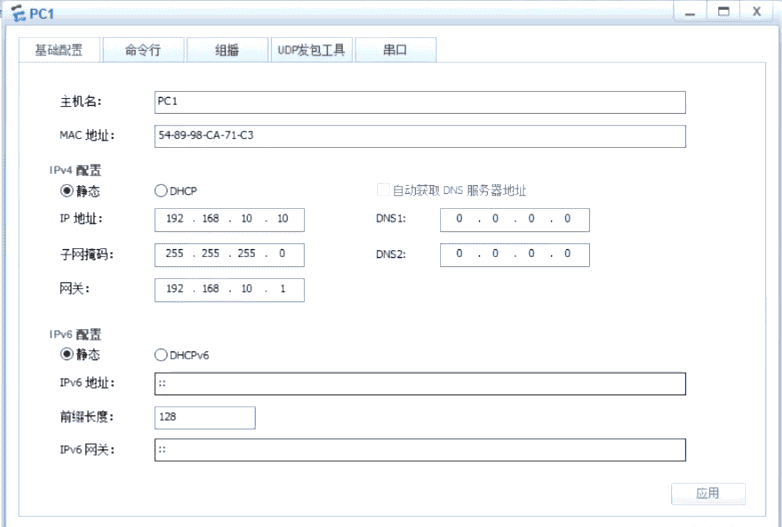
Task: Select the IPv6 静态 radio button
Action: (x=67, y=354)
